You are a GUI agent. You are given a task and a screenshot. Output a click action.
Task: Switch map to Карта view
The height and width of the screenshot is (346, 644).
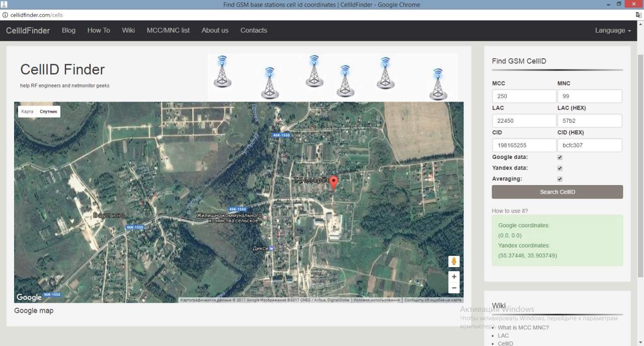pos(27,112)
